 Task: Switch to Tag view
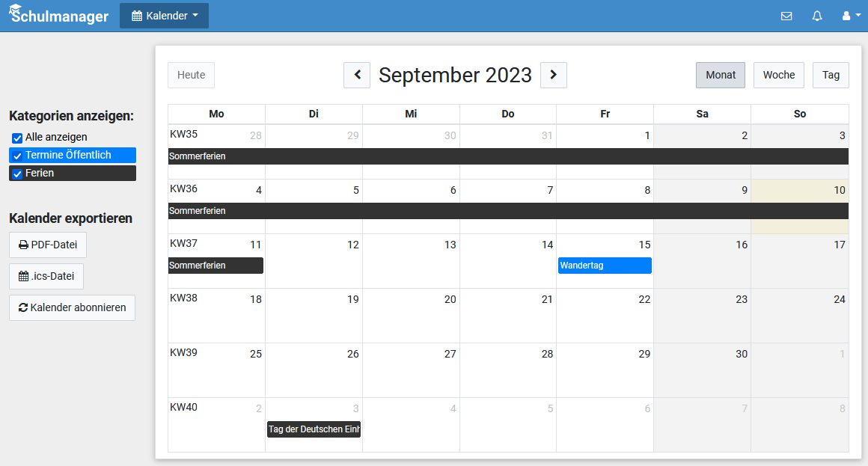click(831, 75)
